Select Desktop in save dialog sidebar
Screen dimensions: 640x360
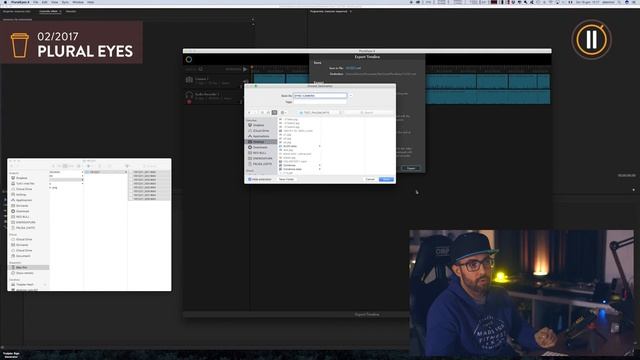point(261,142)
